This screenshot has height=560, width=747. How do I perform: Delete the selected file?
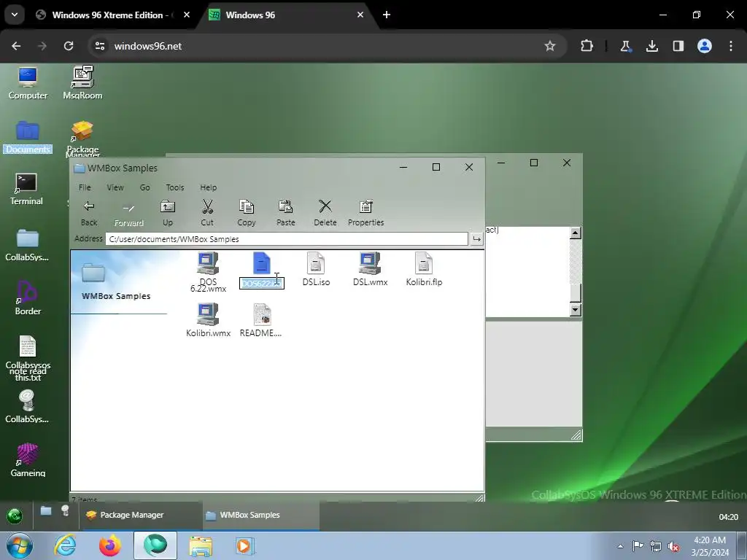[x=325, y=212]
